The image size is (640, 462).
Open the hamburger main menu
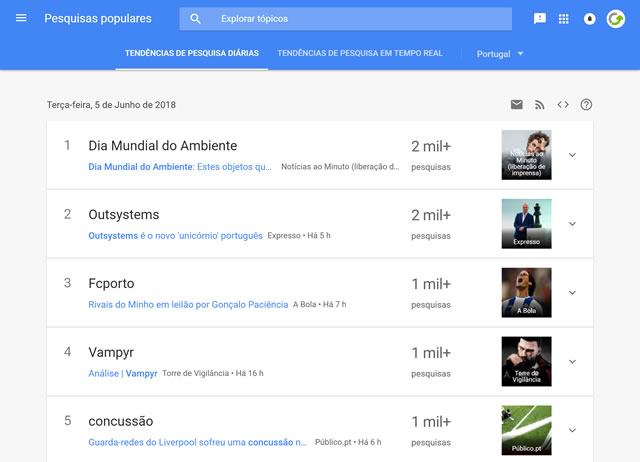coord(21,18)
